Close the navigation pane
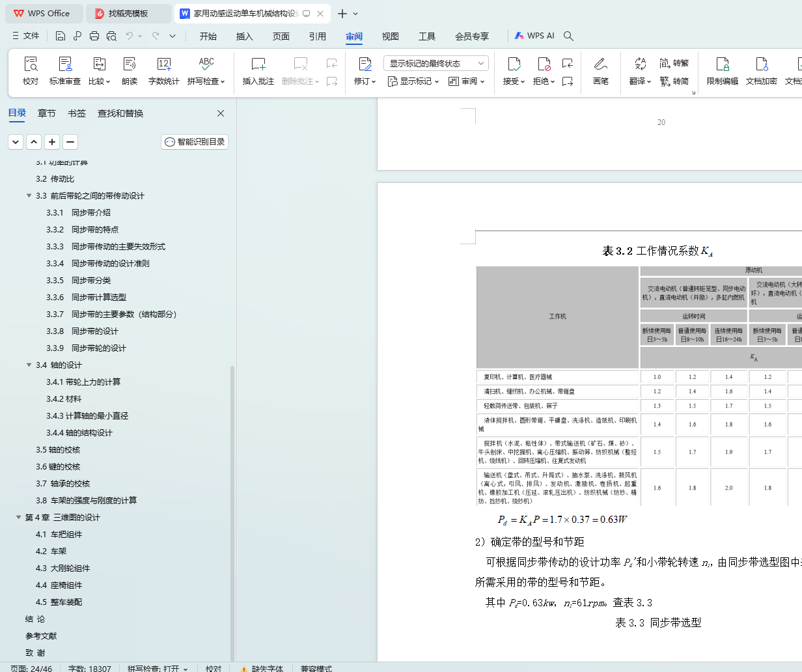The image size is (802, 672). 221,113
